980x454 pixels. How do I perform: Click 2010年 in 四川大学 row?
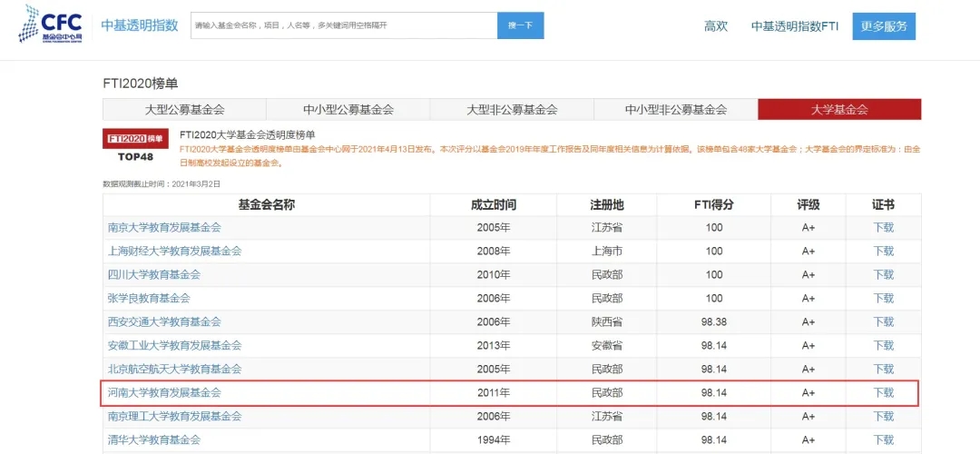point(493,274)
